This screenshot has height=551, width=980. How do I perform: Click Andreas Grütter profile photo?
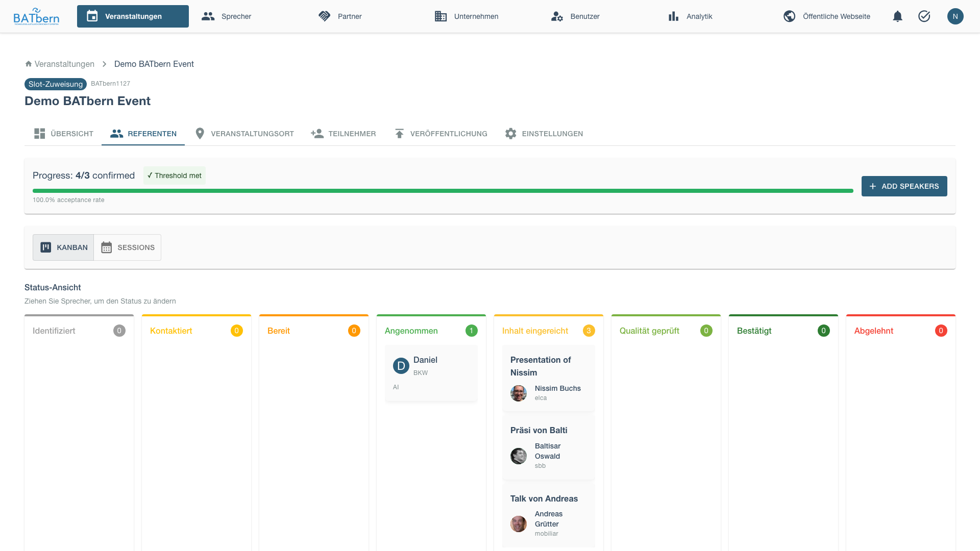pos(519,523)
